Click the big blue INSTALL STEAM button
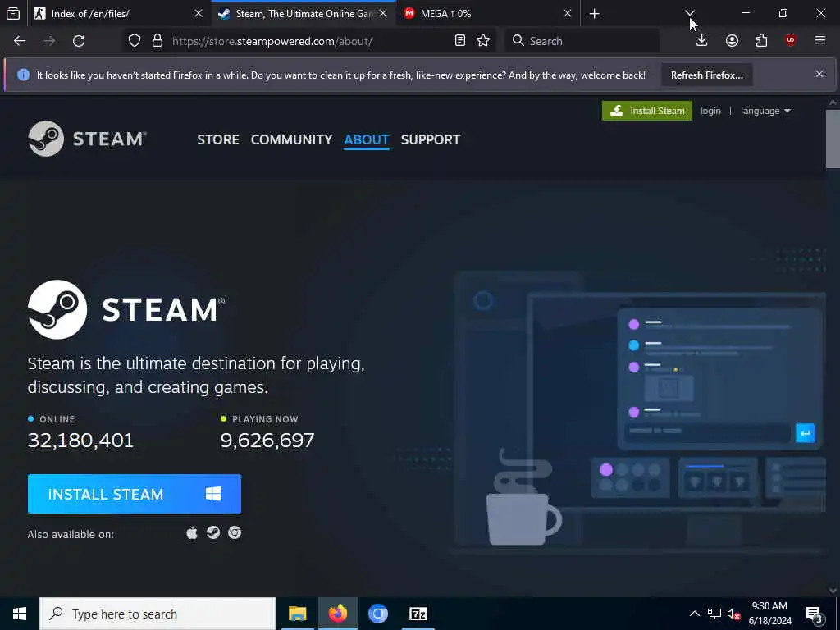840x630 pixels. tap(135, 494)
